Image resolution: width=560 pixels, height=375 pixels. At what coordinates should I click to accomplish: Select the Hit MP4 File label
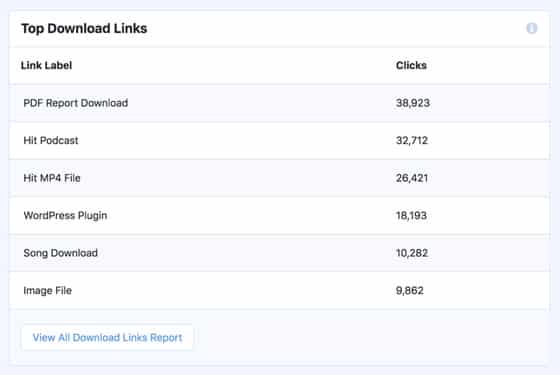click(x=52, y=178)
